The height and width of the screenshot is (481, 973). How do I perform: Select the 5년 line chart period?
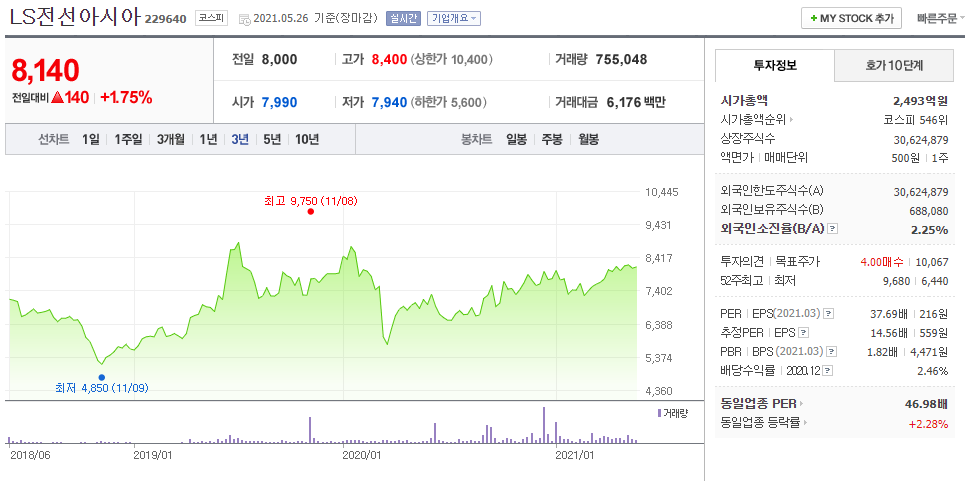click(x=272, y=140)
